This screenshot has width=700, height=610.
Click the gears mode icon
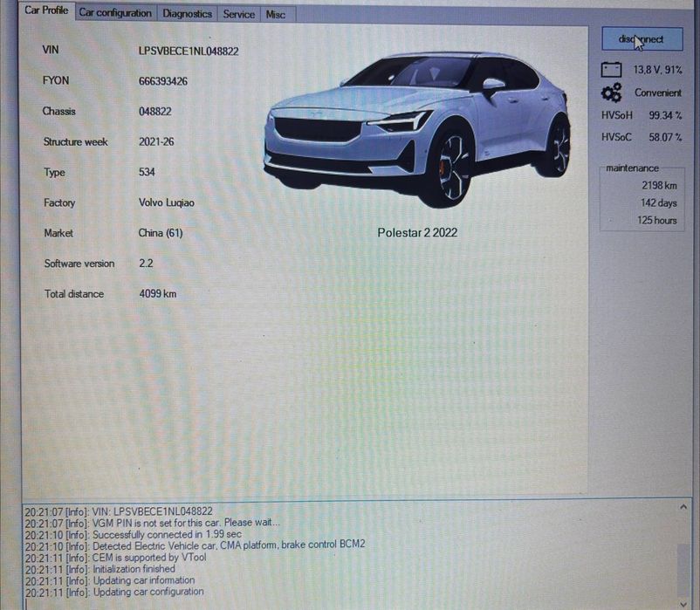tap(611, 93)
